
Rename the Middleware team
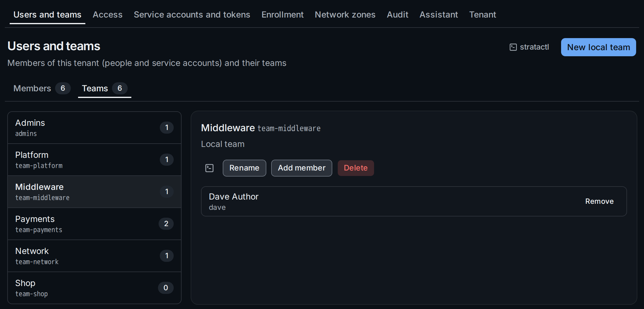coord(244,168)
